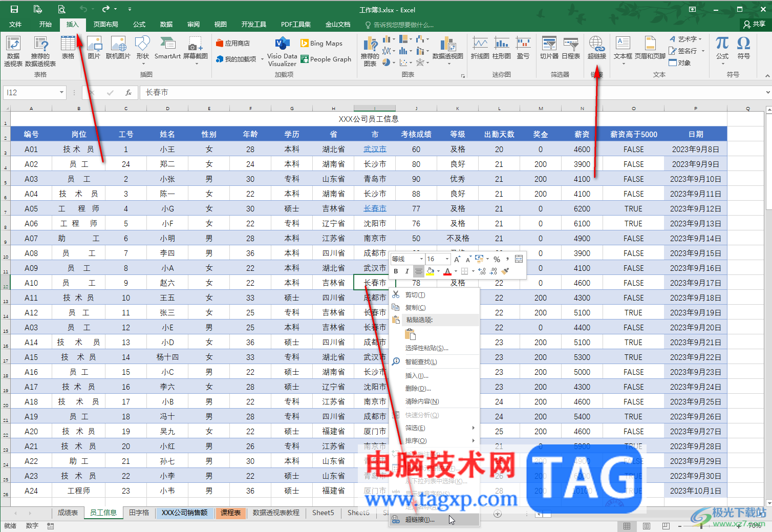Insert a PivotTable (数据透视表)
This screenshot has height=532, width=772.
point(13,51)
